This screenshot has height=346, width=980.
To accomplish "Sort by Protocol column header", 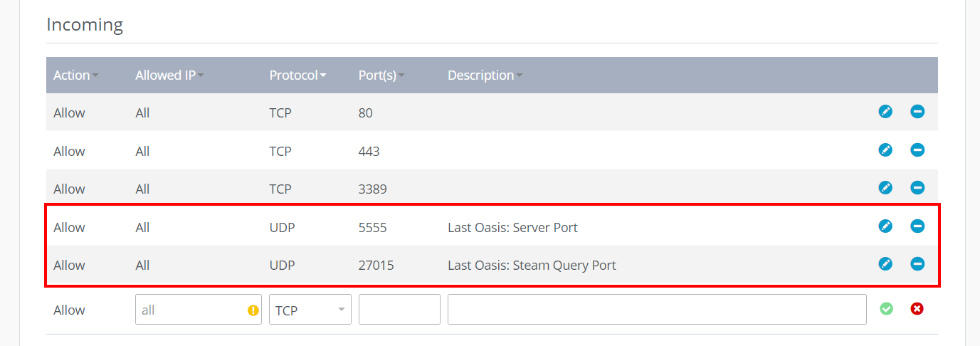I will 297,75.
